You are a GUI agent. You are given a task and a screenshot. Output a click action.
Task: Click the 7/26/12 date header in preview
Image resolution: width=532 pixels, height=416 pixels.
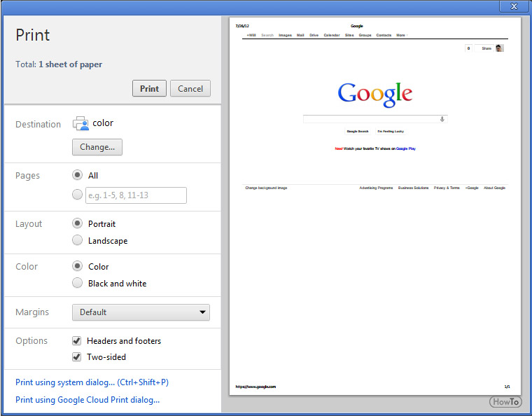click(x=242, y=26)
